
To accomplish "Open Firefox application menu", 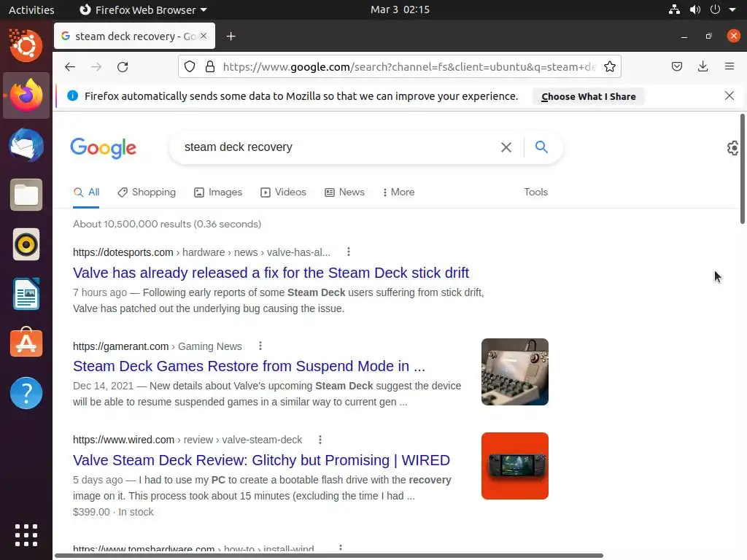I will tap(729, 66).
